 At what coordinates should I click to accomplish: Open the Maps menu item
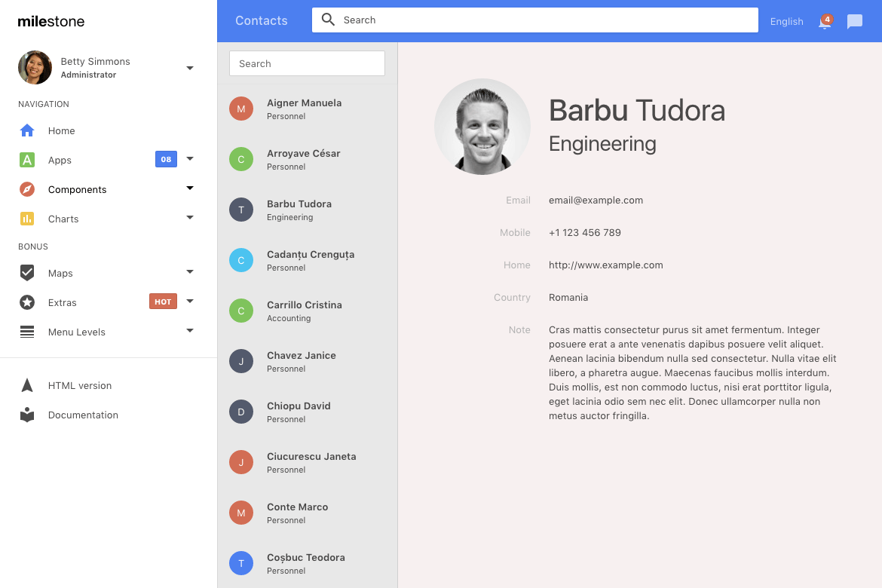pyautogui.click(x=60, y=274)
